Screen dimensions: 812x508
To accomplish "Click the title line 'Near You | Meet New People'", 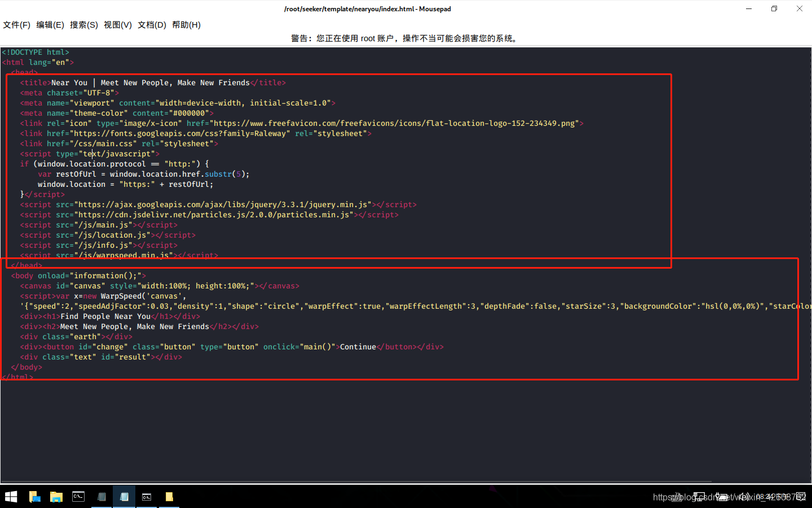I will click(153, 83).
